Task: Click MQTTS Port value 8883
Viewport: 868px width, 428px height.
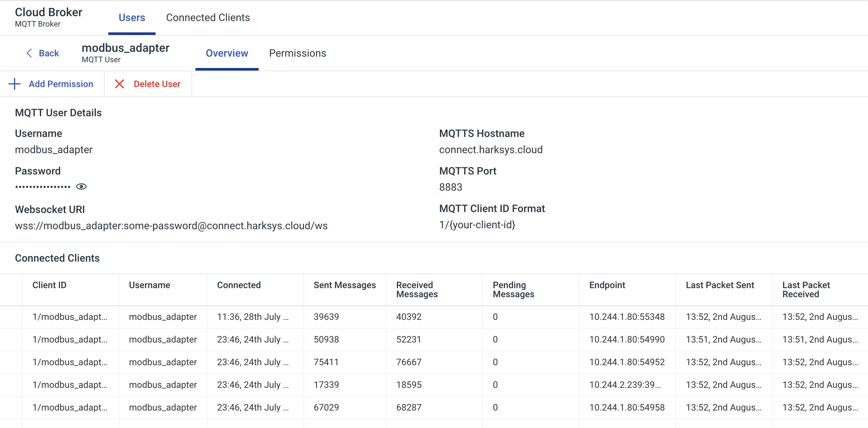Action: tap(451, 187)
